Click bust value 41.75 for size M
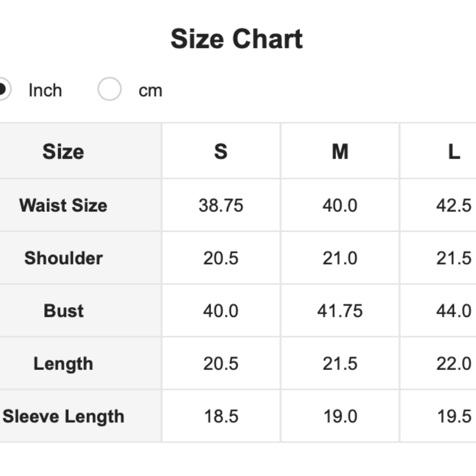 tap(340, 311)
